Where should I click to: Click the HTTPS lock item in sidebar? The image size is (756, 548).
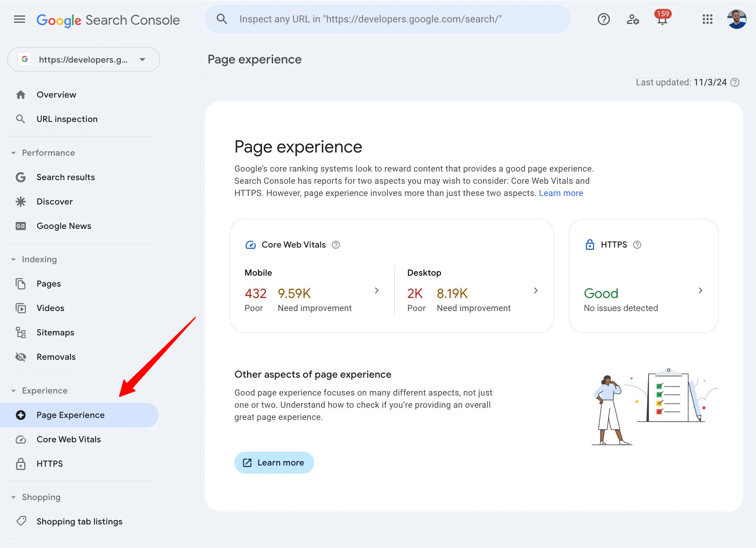49,463
